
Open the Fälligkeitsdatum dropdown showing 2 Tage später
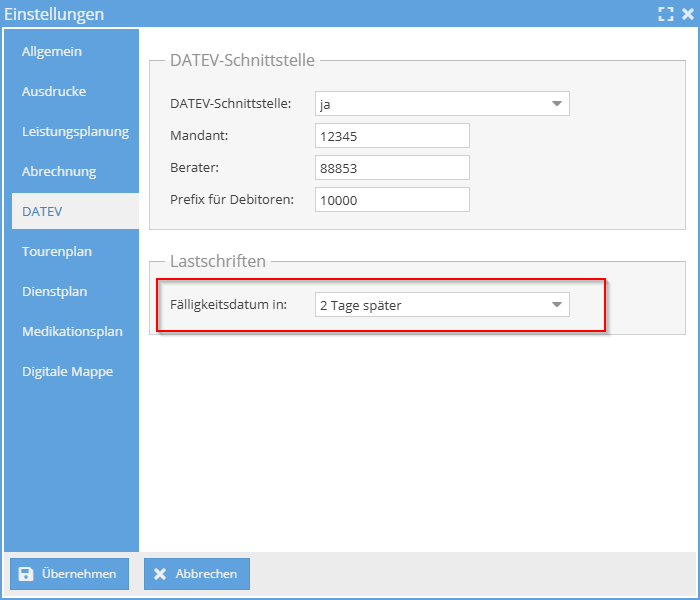point(441,305)
